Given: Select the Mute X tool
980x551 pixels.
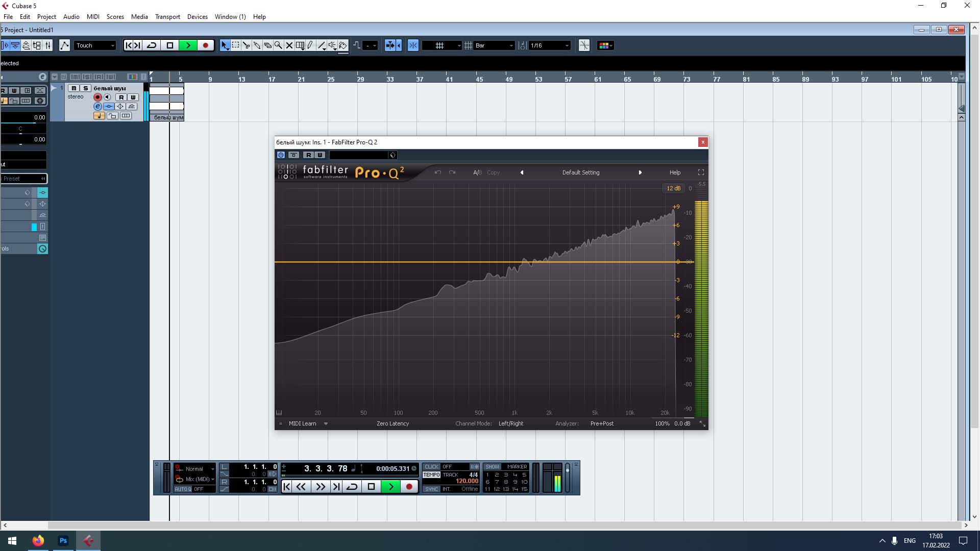Looking at the screenshot, I should [x=289, y=45].
